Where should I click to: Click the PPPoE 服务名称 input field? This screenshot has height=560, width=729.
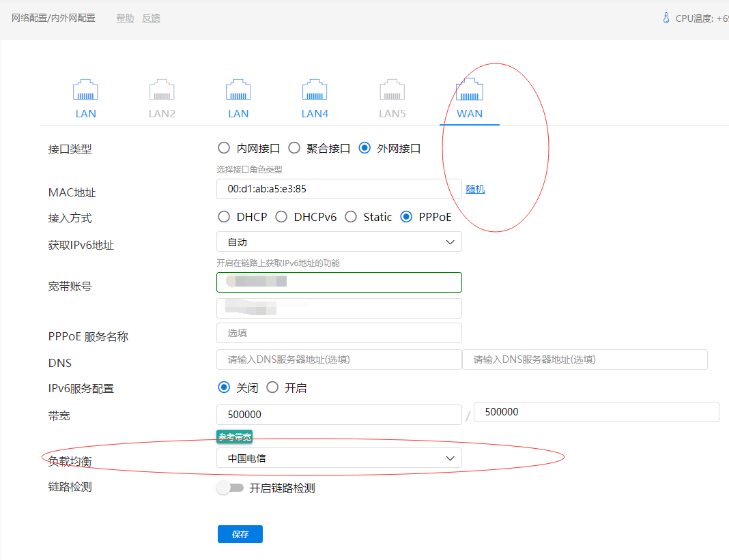coord(339,333)
